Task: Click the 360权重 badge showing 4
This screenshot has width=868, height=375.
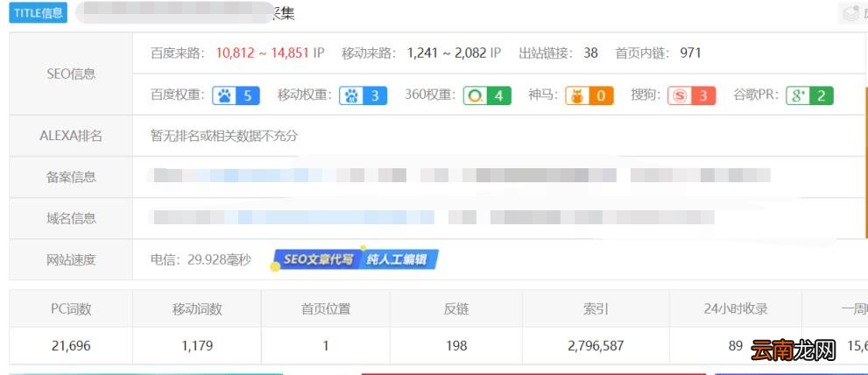Action: (x=487, y=96)
